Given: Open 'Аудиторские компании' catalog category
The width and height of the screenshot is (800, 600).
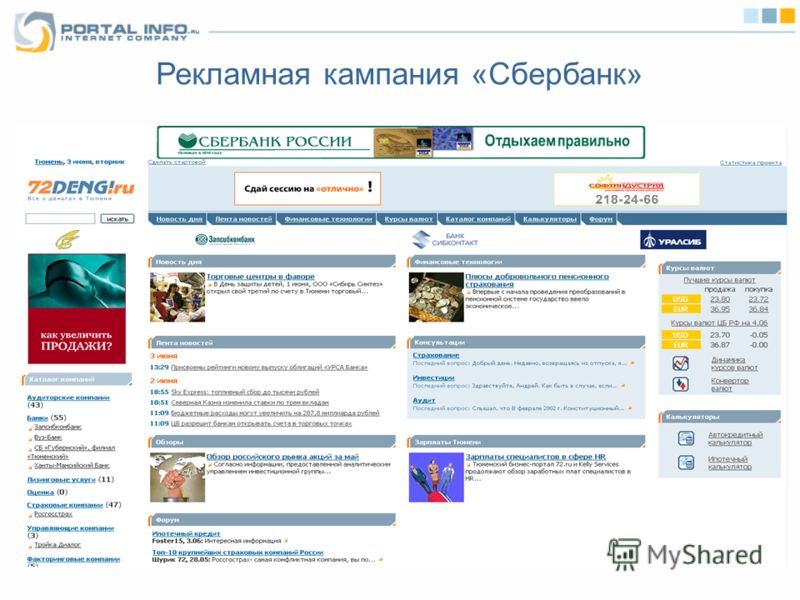Looking at the screenshot, I should [68, 397].
